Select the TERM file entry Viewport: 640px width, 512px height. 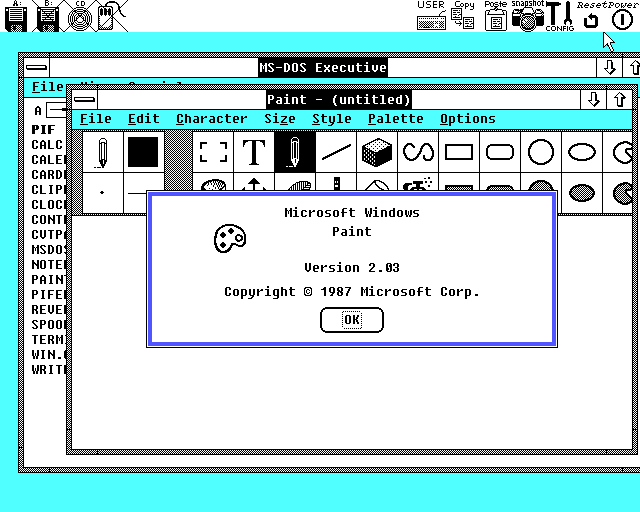coord(49,339)
